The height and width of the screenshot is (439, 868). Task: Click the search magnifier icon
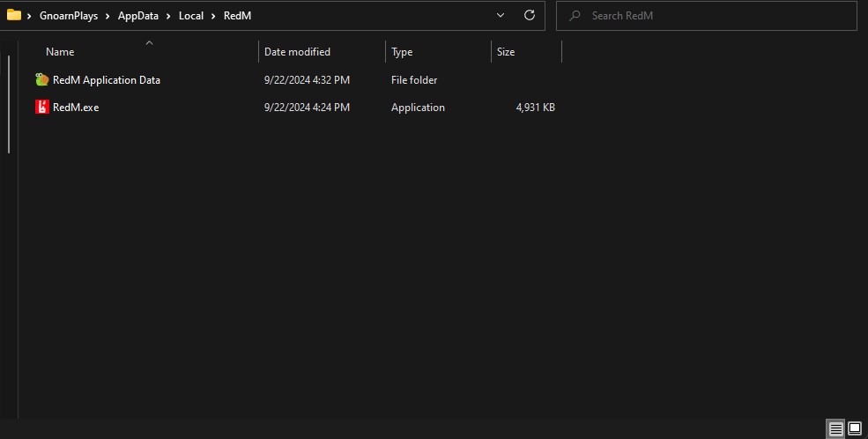click(x=575, y=16)
